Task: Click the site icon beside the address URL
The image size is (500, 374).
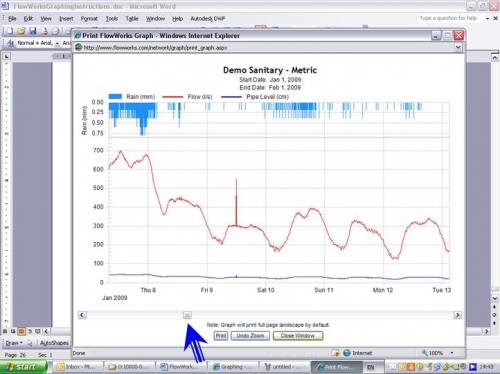Action: coord(79,48)
